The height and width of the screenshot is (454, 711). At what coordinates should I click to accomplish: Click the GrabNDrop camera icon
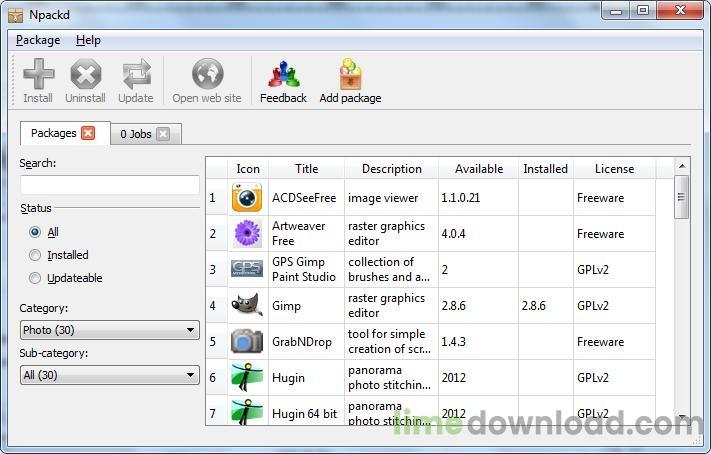coord(247,341)
